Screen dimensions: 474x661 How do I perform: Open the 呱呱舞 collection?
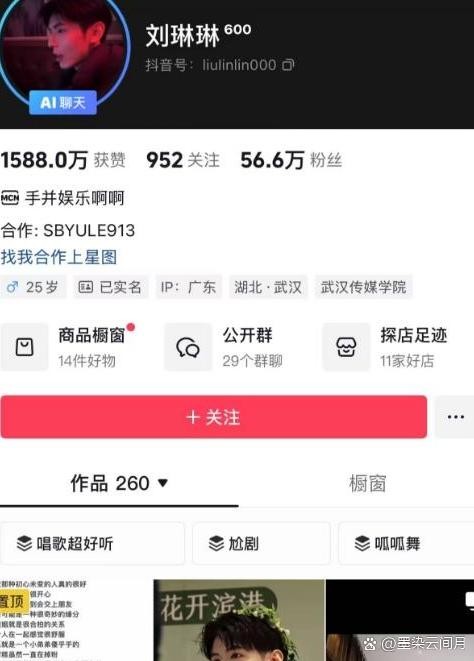pos(406,543)
